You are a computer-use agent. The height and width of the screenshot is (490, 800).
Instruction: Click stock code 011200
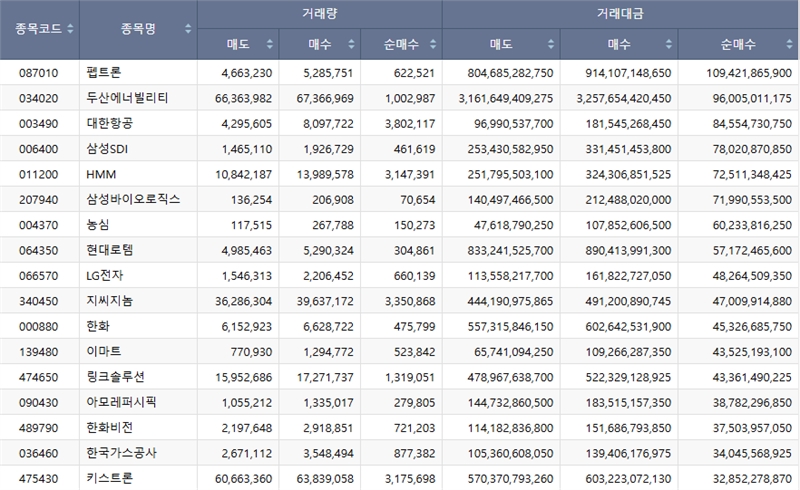(39, 174)
